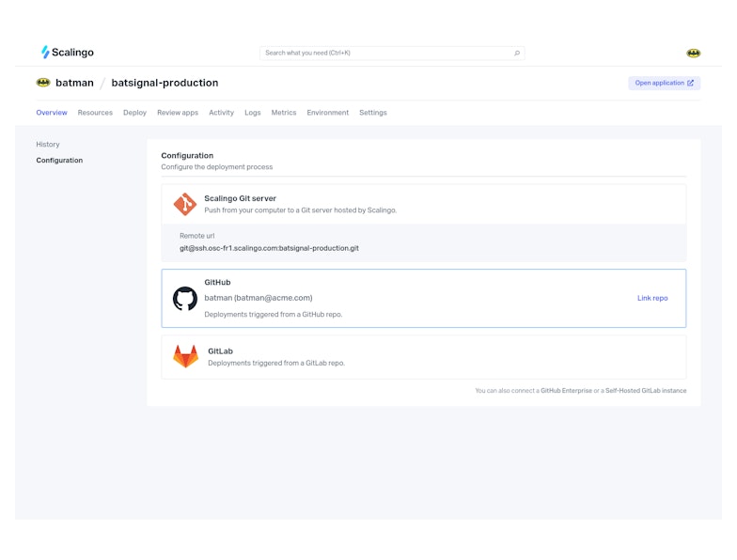Click the Scalingo logo
Screen dimensions: 737x560
point(67,53)
